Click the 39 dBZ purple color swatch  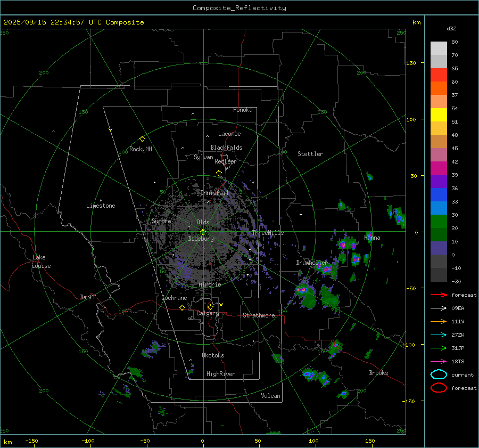click(439, 181)
